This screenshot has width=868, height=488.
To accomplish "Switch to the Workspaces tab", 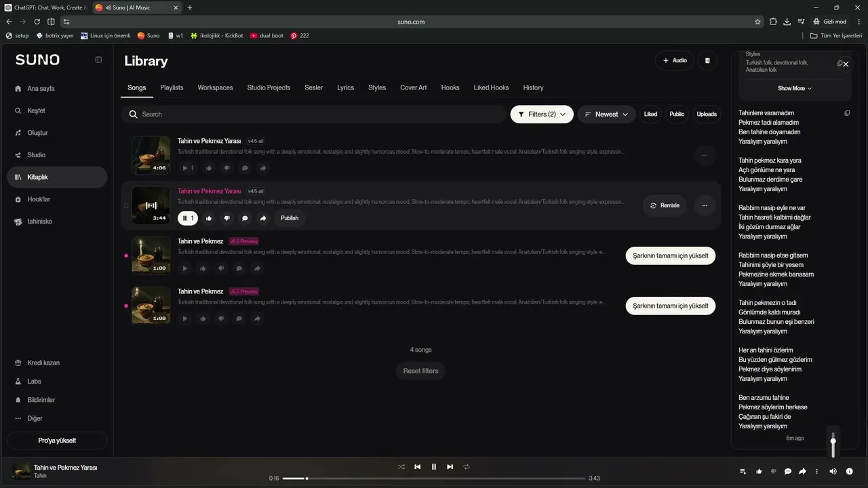I will click(215, 88).
